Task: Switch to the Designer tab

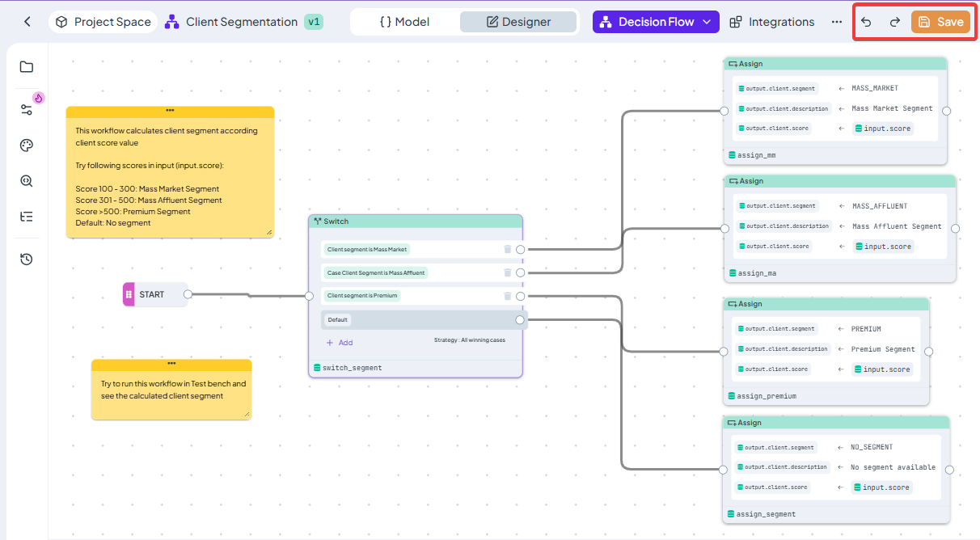Action: [518, 22]
